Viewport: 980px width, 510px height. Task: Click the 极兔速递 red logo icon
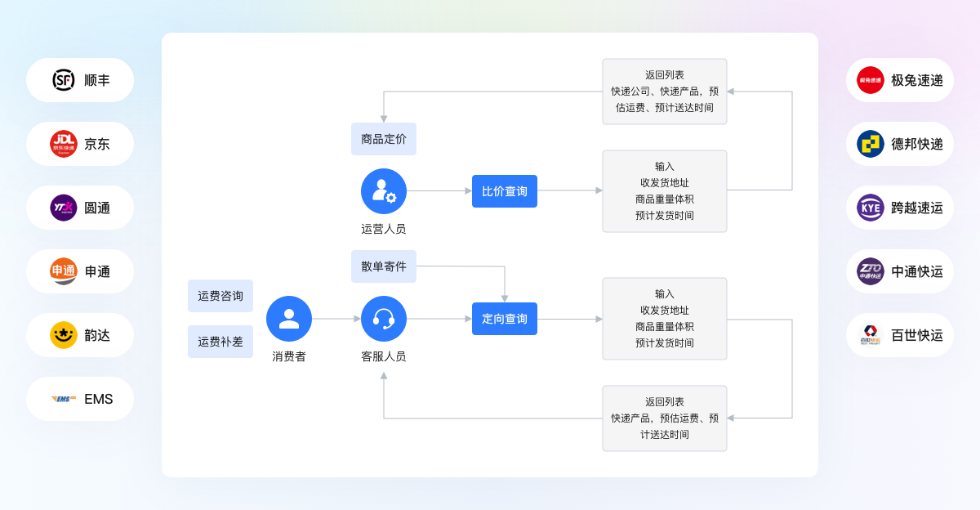(871, 80)
